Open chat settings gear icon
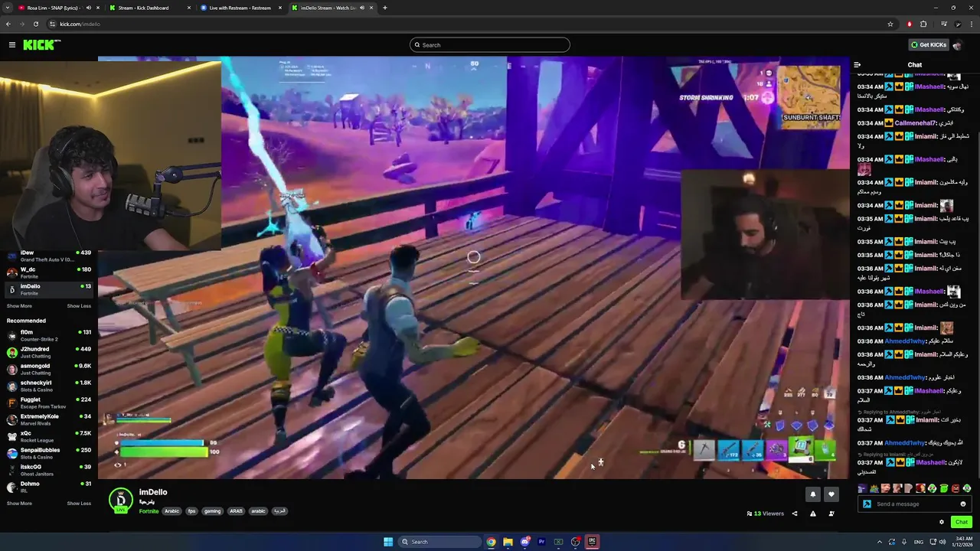 942,522
